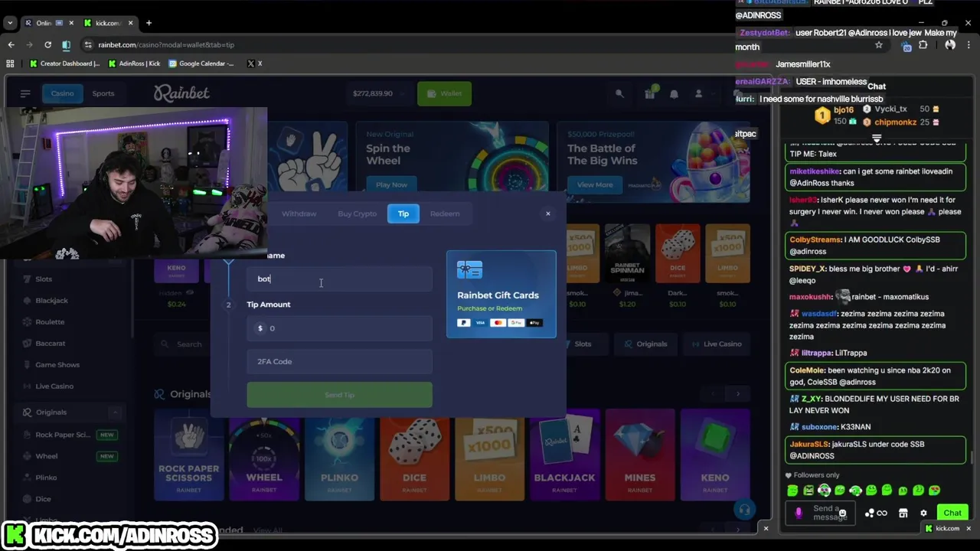Screen dimensions: 980x551
Task: Switch to the Casino toggle
Action: coord(62,93)
